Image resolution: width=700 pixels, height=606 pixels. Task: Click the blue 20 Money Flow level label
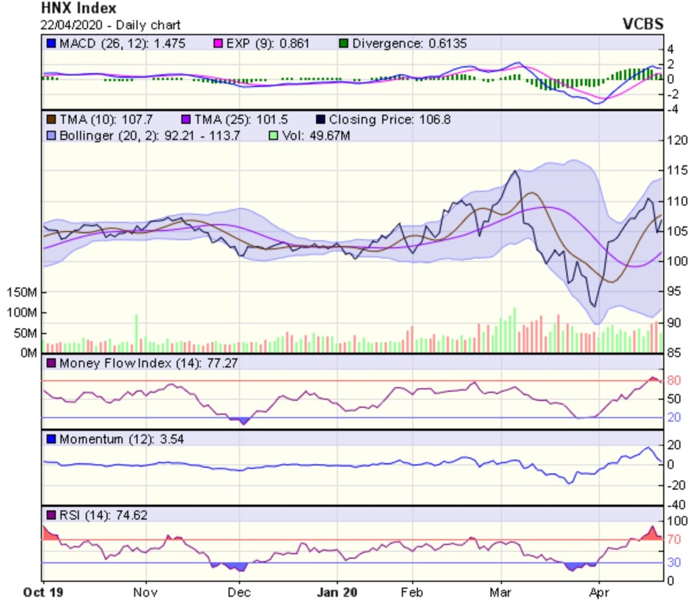tap(674, 417)
